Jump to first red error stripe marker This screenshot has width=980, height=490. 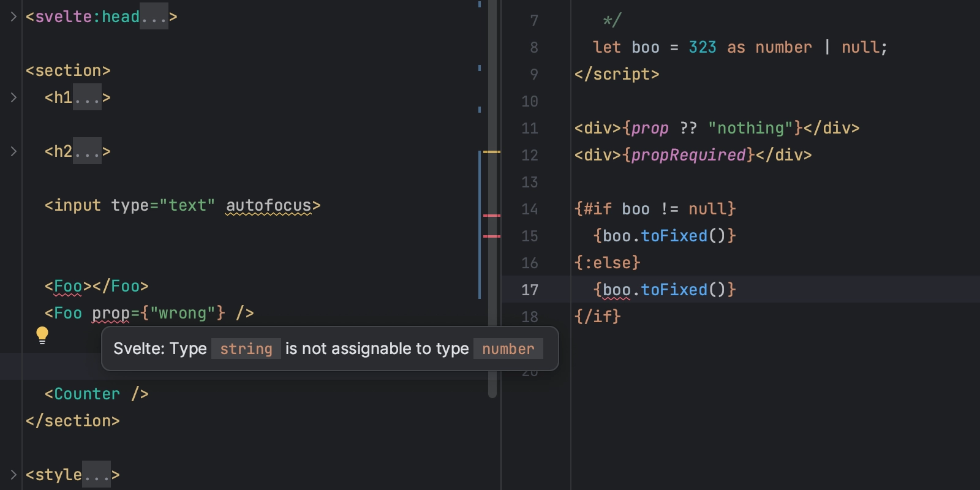point(492,216)
